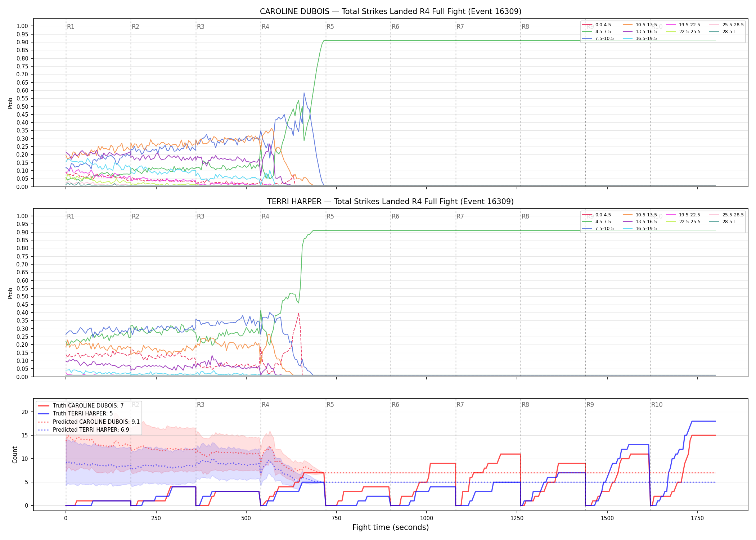Click 'Truth CAROLINE DUBOIS: 7' legend entry
The width and height of the screenshot is (756, 540).
[81, 406]
